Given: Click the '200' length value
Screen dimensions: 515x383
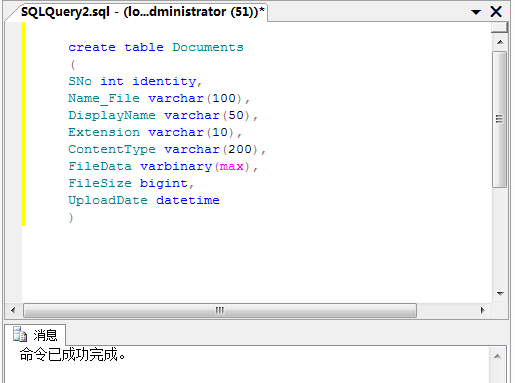Looking at the screenshot, I should [240, 149].
